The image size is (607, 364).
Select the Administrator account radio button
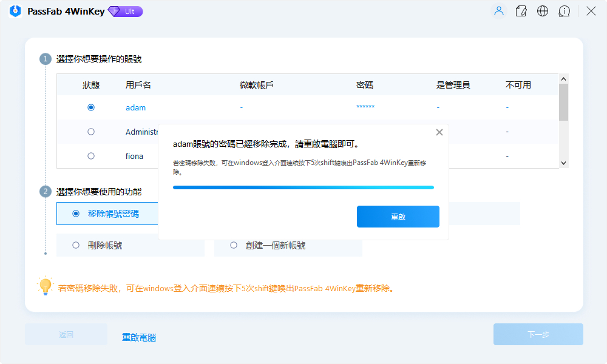[x=91, y=132]
